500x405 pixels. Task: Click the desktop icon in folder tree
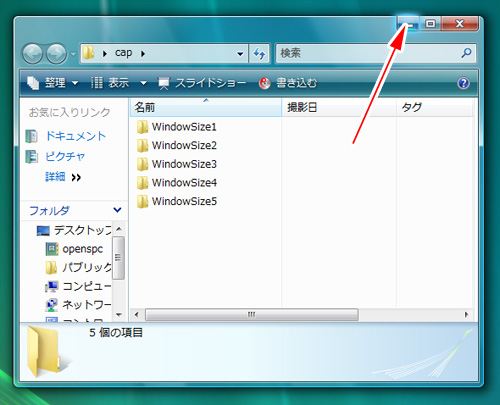point(43,231)
